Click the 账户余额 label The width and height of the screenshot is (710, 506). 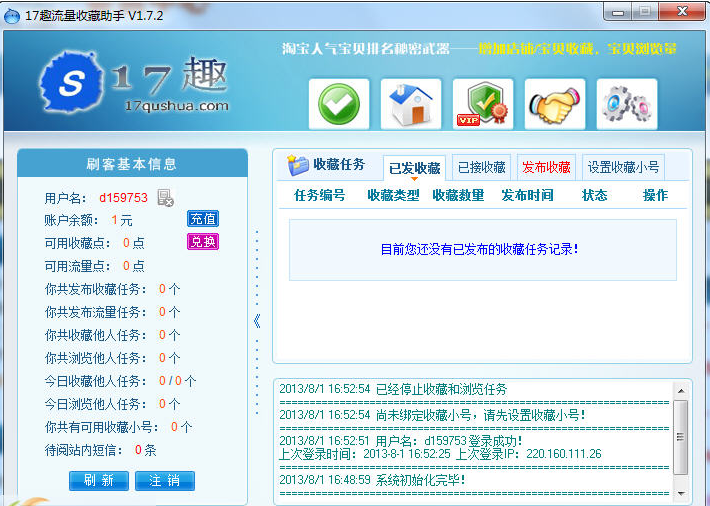(72, 220)
